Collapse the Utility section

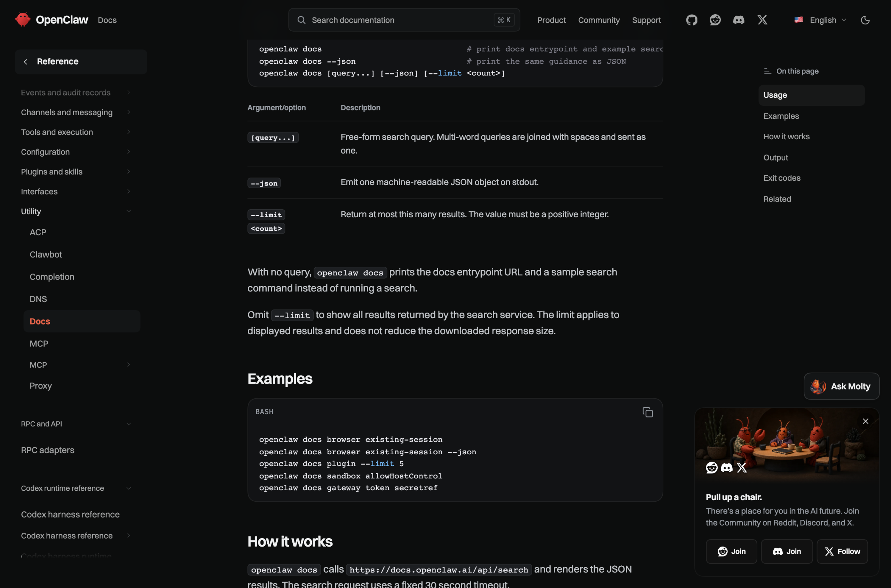pyautogui.click(x=76, y=211)
